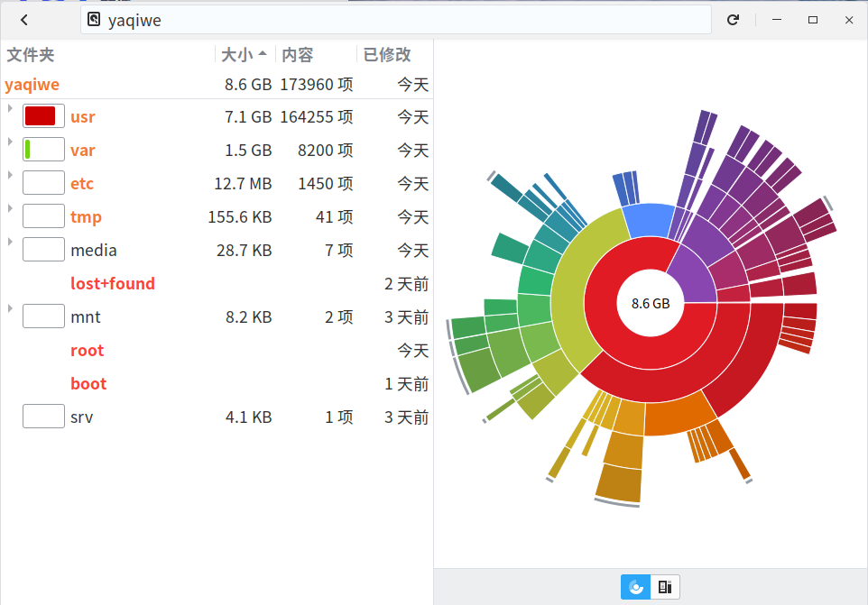Click the 8200 项 contents value

tap(326, 151)
